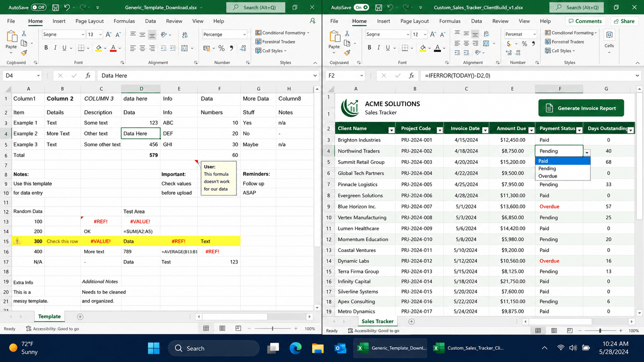Open Invoice Date filter dropdown
Screen dimensions: 644x362
coord(485,130)
